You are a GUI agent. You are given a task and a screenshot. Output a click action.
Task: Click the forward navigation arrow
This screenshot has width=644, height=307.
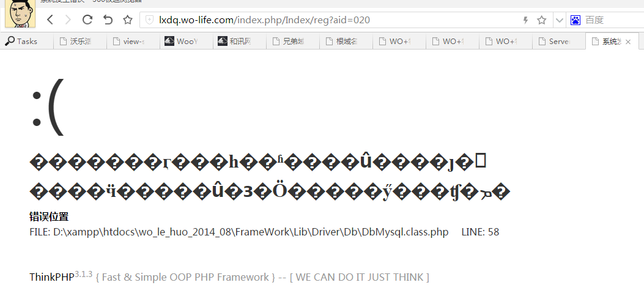pyautogui.click(x=68, y=20)
